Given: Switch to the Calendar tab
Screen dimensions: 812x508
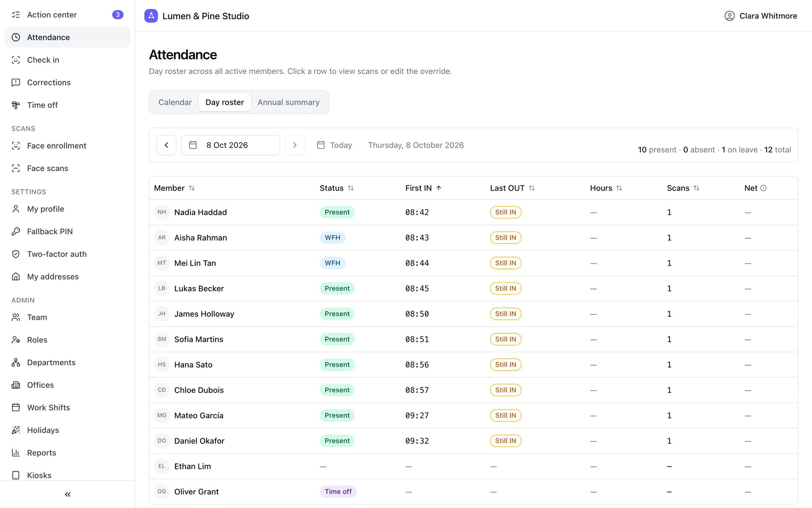Looking at the screenshot, I should (x=175, y=102).
